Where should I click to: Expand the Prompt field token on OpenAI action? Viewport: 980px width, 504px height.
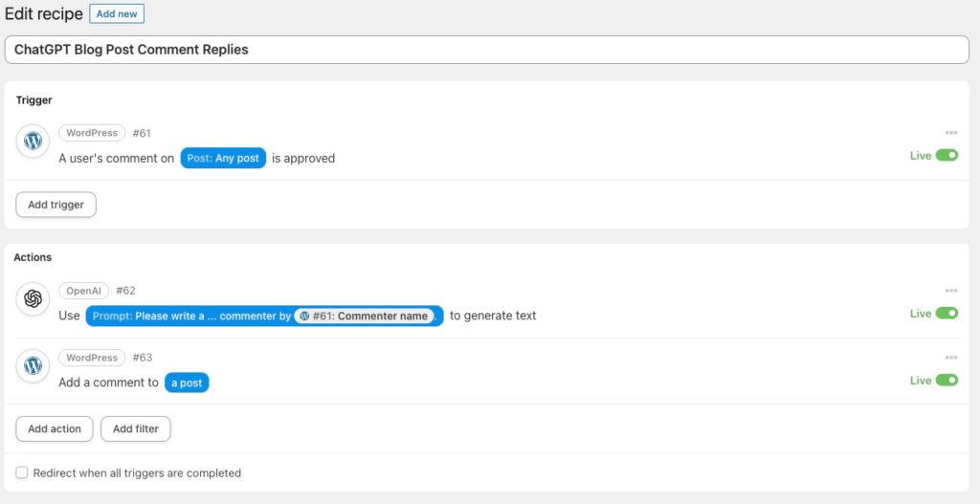[x=191, y=316]
